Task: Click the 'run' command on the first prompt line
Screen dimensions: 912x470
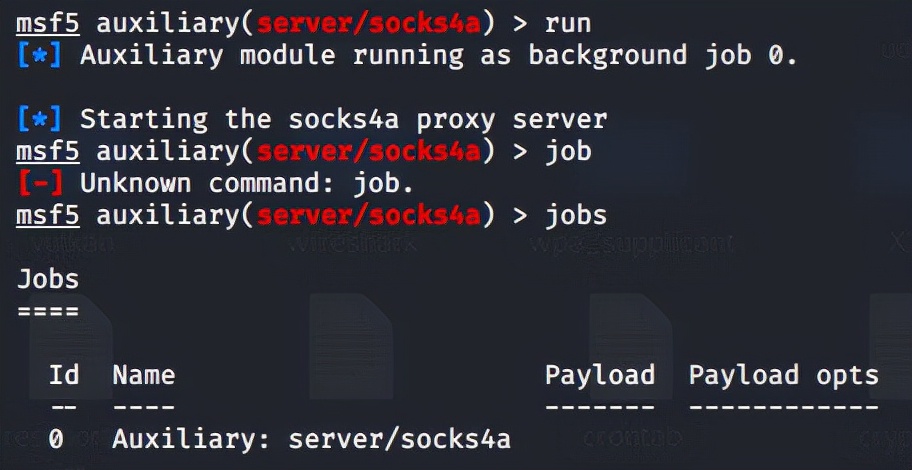Action: tap(568, 24)
